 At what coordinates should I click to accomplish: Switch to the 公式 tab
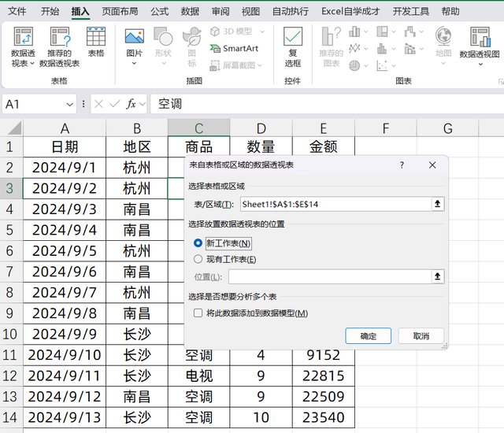(160, 12)
